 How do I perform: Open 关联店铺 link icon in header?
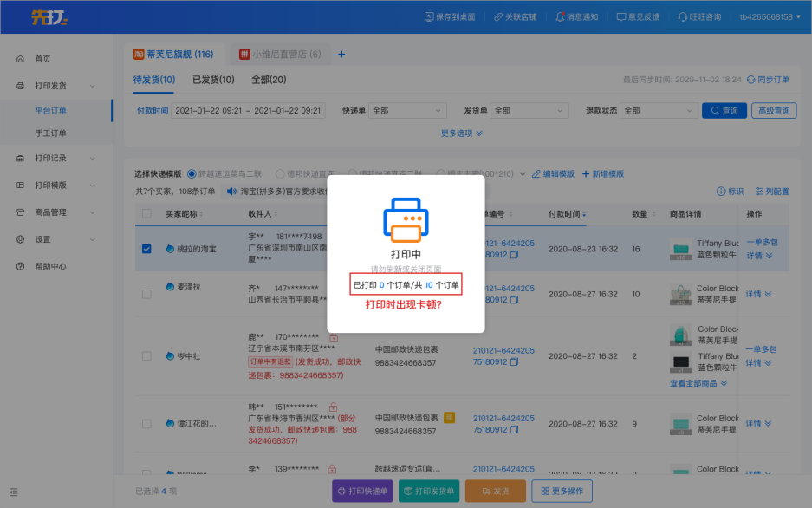coord(498,17)
